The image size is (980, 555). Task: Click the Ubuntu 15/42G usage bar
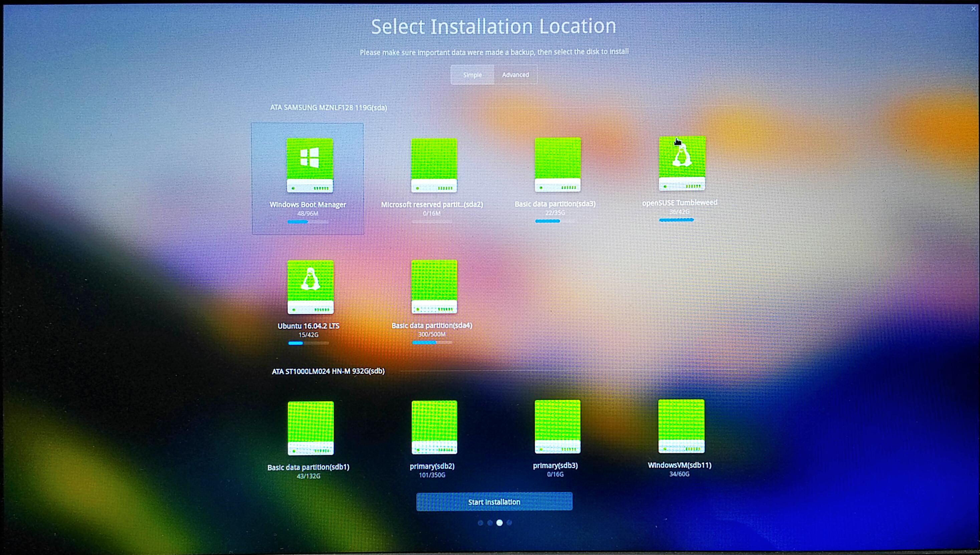[308, 343]
